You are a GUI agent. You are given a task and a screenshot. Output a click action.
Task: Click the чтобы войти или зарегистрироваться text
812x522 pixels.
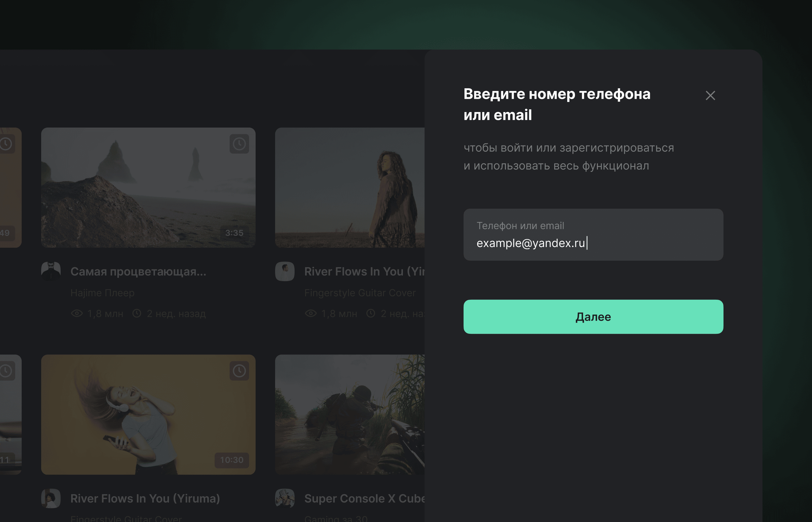pos(568,148)
